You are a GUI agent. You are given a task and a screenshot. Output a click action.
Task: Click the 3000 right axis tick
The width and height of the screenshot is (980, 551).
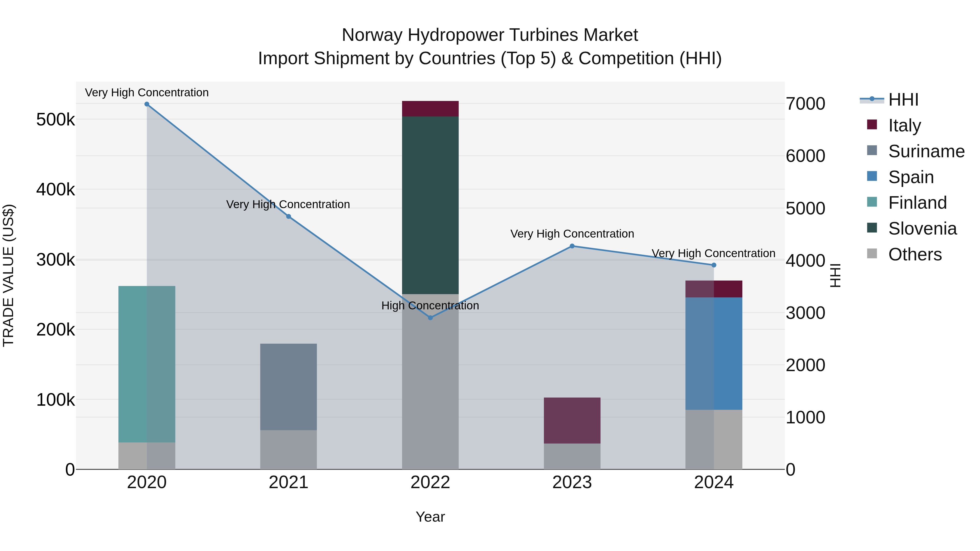[806, 313]
